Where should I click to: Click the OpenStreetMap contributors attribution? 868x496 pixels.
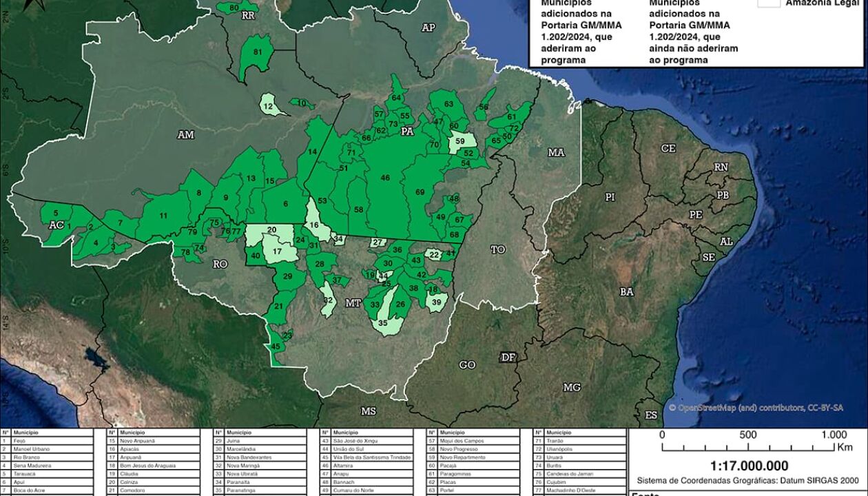point(756,408)
